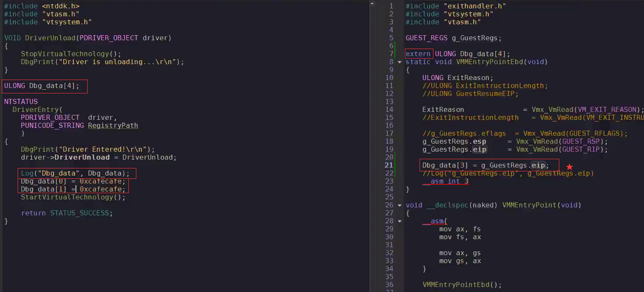Viewport: 644px width, 292px height.
Task: Click the GUEST_RIP constant
Action: pyautogui.click(x=581, y=149)
